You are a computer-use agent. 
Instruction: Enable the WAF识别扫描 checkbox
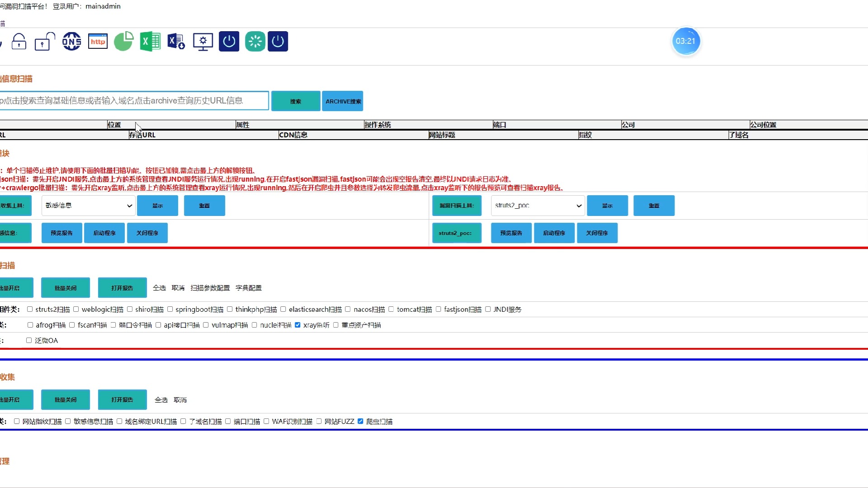[266, 422]
